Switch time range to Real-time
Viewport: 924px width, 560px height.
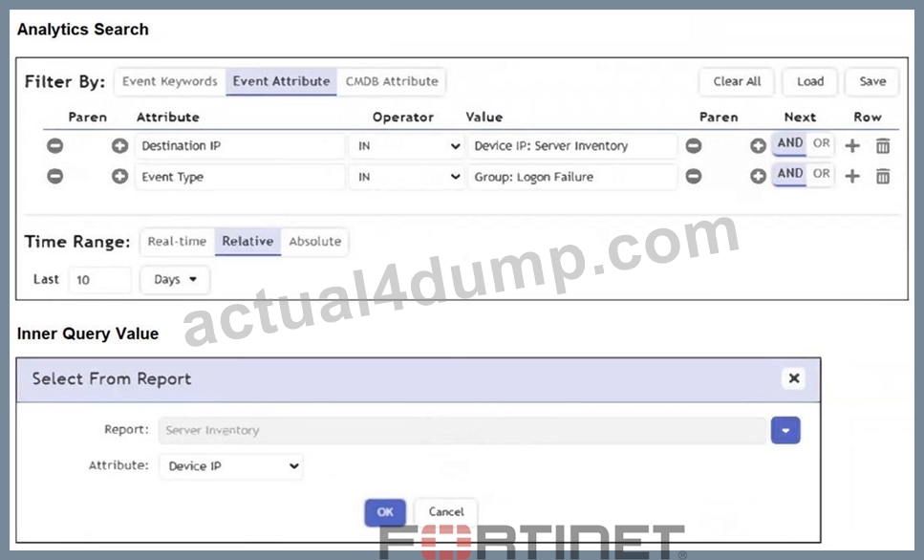coord(177,242)
